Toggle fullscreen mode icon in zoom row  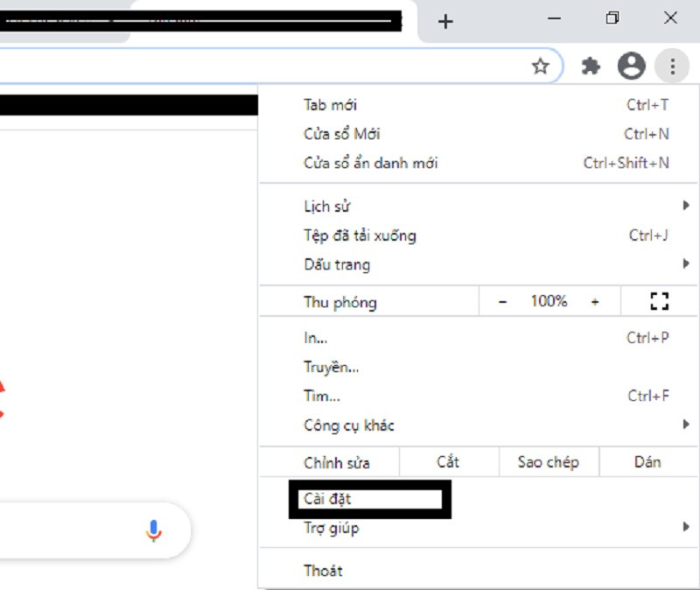[x=659, y=302]
